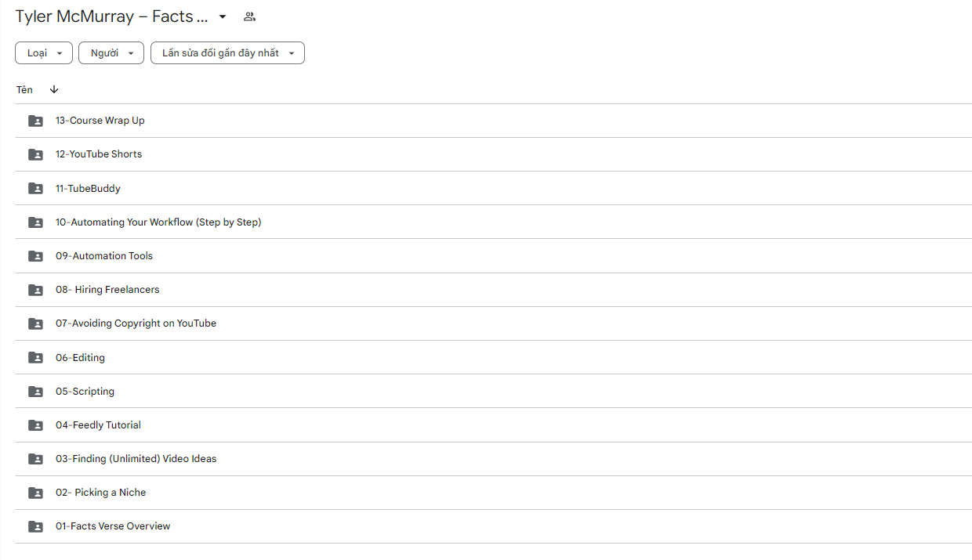Sort by the Tên column header
This screenshot has height=560, width=972.
pyautogui.click(x=24, y=89)
